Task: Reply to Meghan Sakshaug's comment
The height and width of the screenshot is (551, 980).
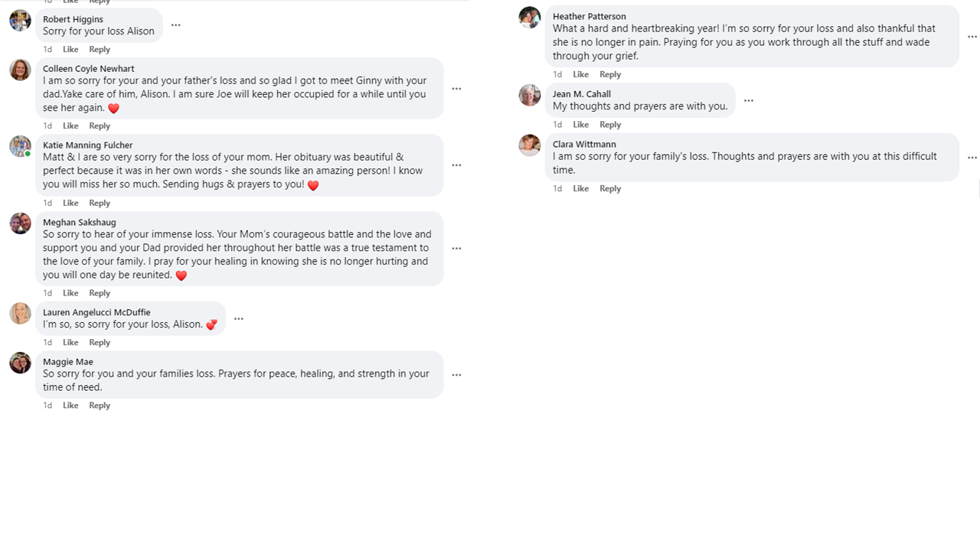Action: pos(100,294)
